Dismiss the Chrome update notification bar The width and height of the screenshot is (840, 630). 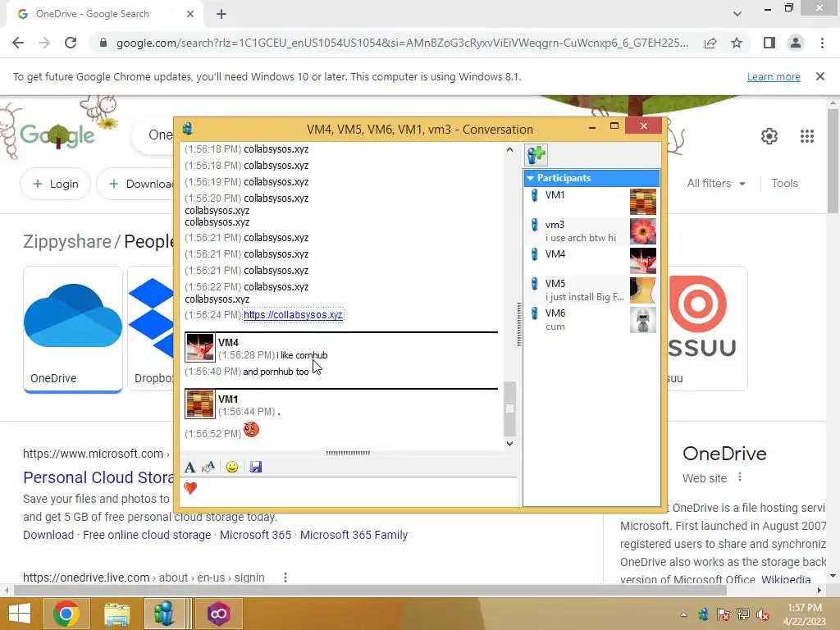(820, 76)
